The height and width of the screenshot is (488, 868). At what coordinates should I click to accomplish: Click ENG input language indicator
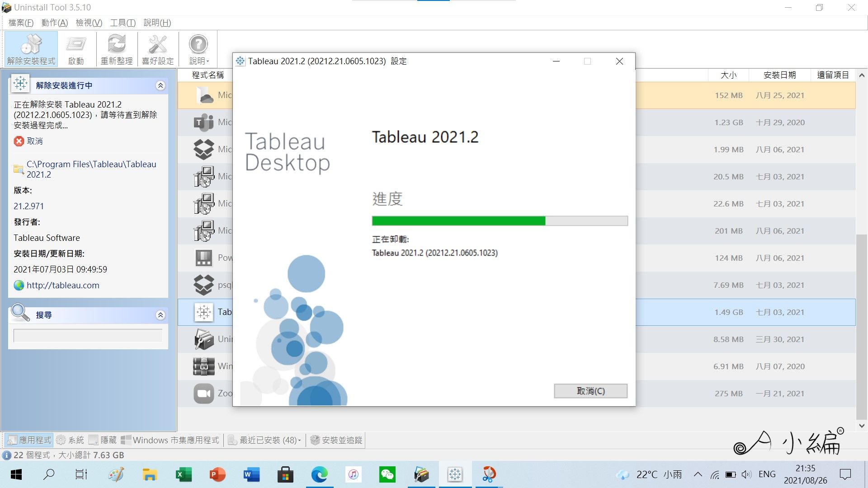point(767,474)
